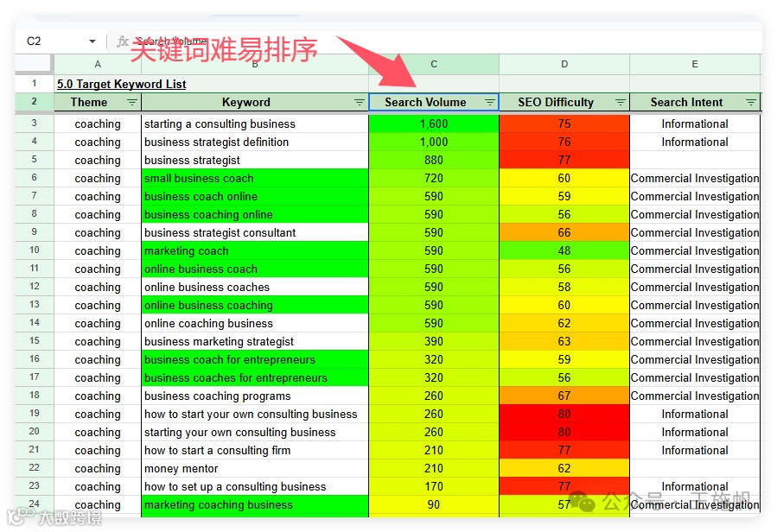The width and height of the screenshot is (777, 532).
Task: Select the Theme header cell
Action: [x=98, y=103]
